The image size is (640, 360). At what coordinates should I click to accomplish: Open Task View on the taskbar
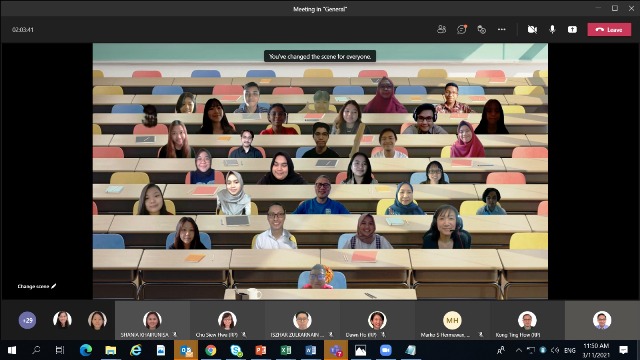[60, 350]
